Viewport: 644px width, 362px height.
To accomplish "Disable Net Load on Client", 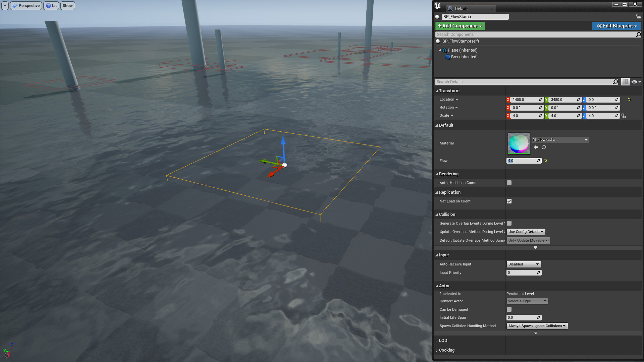I will (509, 201).
